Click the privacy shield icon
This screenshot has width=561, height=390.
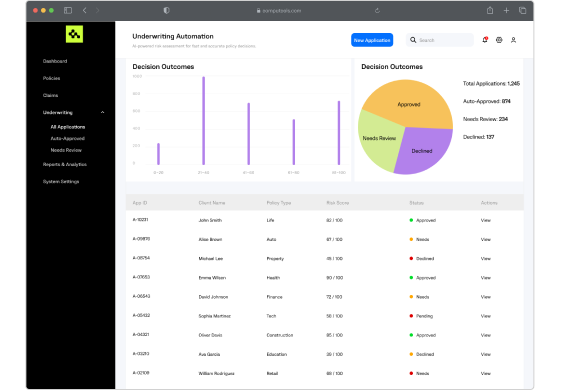(x=166, y=10)
